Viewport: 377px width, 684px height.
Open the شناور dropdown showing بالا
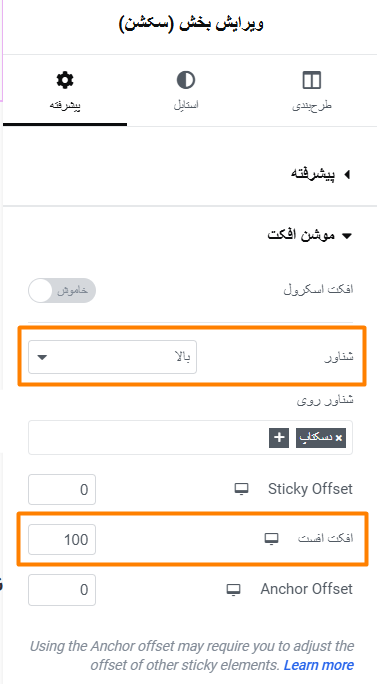pos(113,357)
